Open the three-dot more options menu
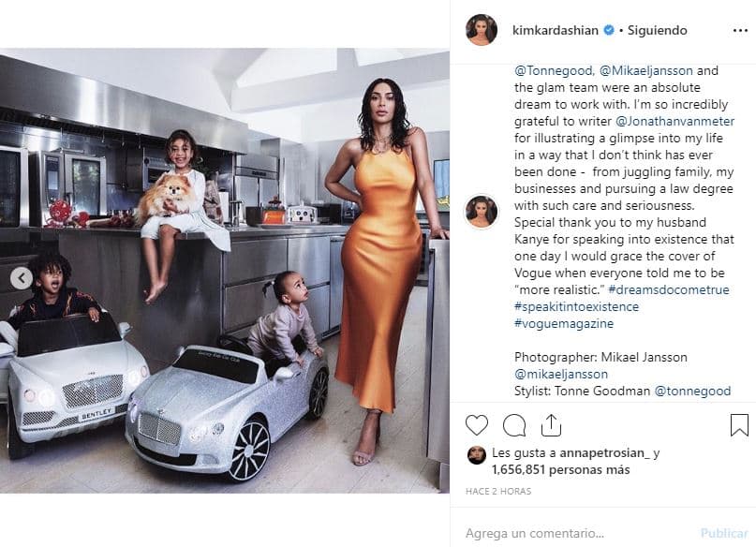 coord(740,30)
